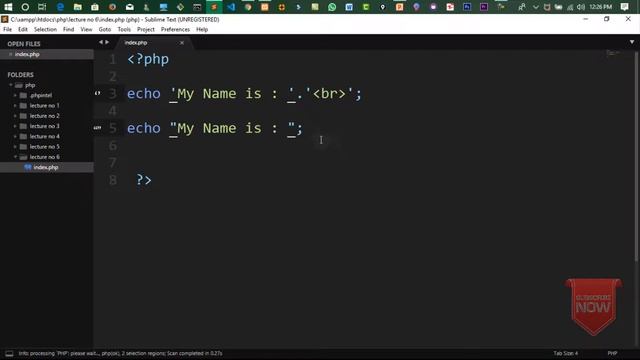The height and width of the screenshot is (360, 640).
Task: Change PHP syntax in status bar
Action: (612, 353)
